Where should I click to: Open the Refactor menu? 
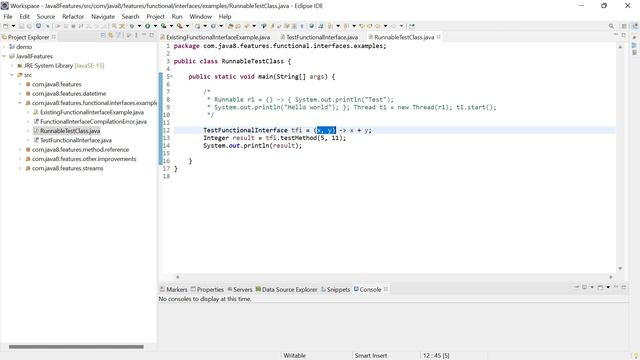click(73, 16)
